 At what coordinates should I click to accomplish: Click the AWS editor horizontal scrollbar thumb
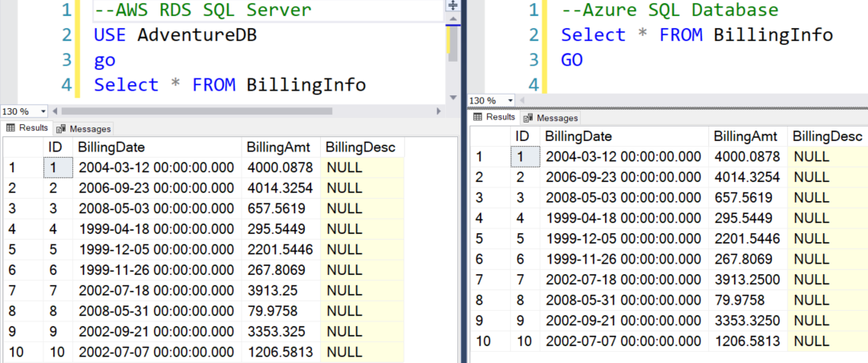(x=197, y=111)
